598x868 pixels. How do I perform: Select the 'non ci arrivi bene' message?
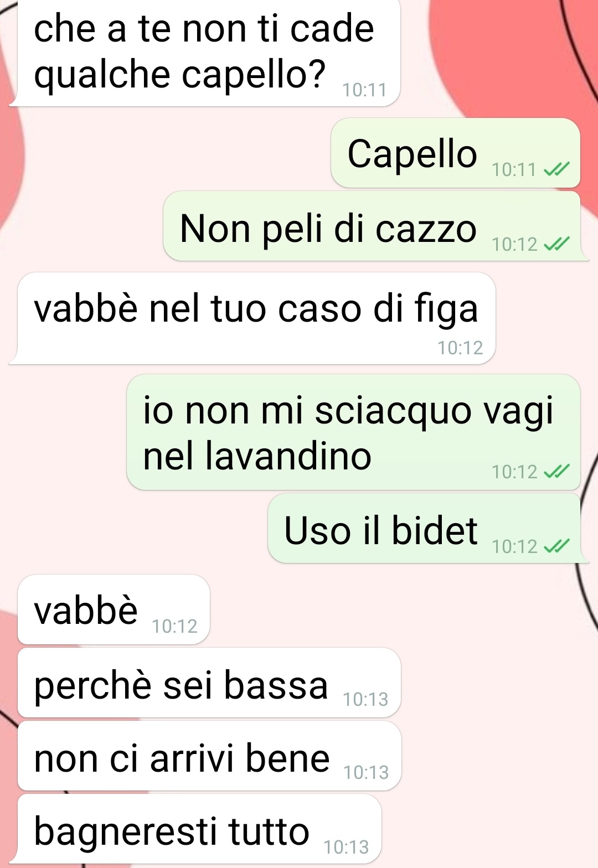(x=209, y=756)
